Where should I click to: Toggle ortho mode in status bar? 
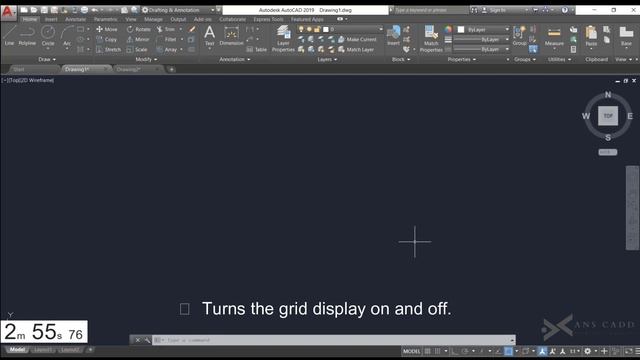coord(454,351)
